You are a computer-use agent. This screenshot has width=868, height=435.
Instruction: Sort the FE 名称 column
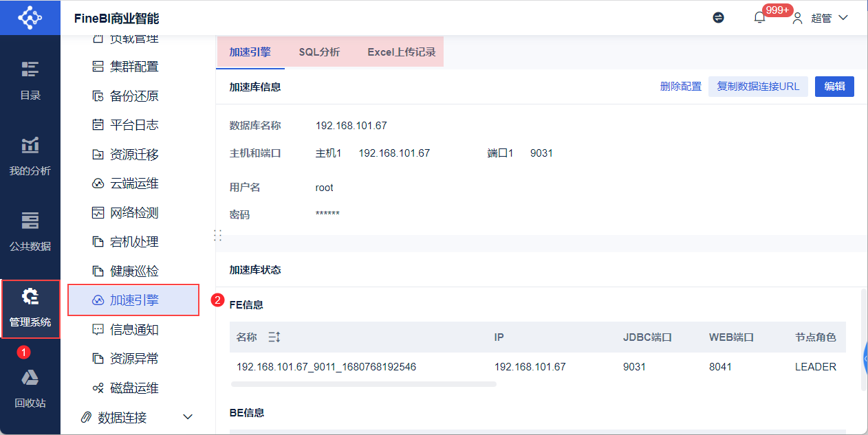274,337
